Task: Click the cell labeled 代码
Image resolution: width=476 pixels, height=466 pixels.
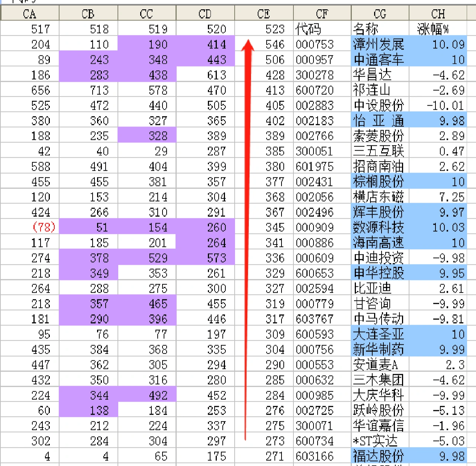Action: point(322,29)
